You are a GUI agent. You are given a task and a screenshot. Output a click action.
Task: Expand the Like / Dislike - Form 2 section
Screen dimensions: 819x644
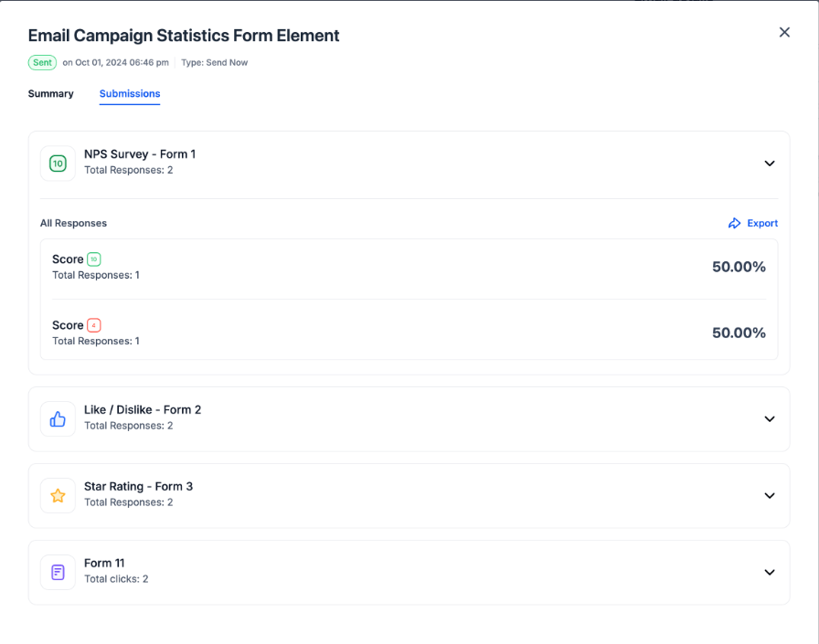click(770, 419)
